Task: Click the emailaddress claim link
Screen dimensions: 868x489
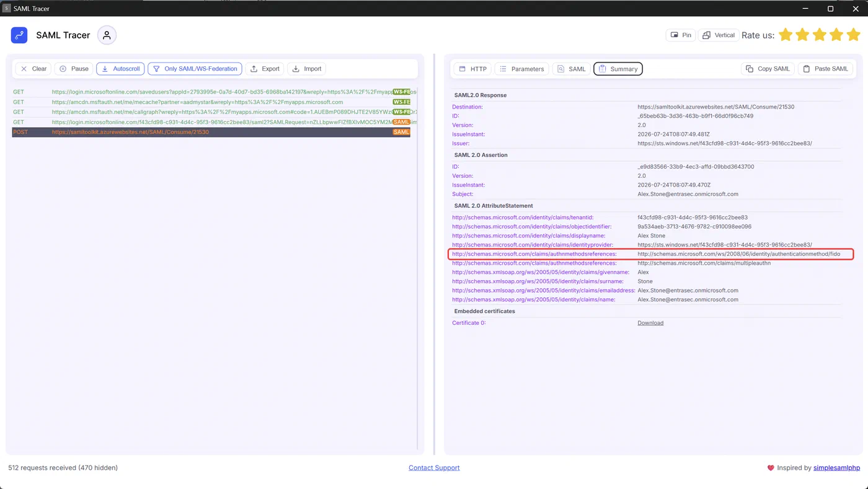Action: [x=544, y=291]
